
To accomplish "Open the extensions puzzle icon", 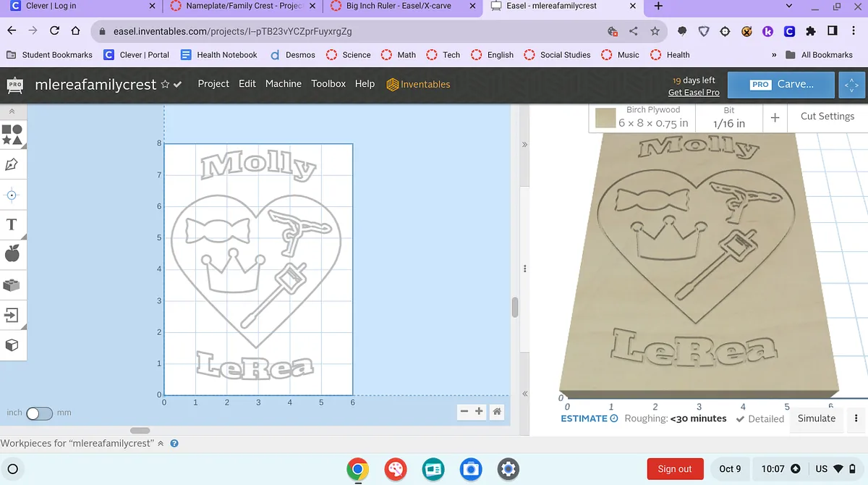I will [x=811, y=31].
